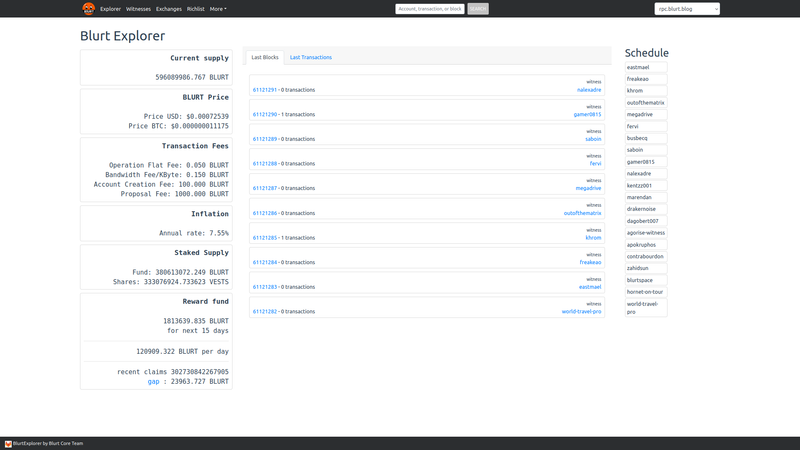Open witness outofthematrix link in block list

pyautogui.click(x=582, y=213)
